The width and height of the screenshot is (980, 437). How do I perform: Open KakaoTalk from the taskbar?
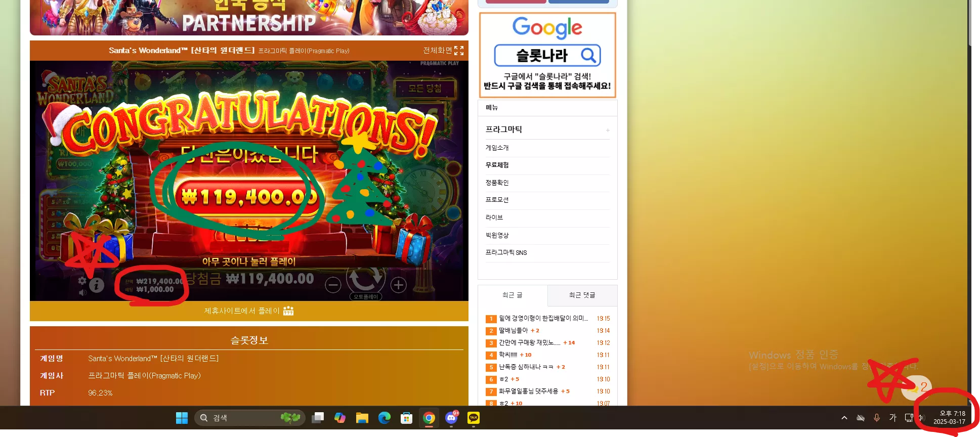474,418
